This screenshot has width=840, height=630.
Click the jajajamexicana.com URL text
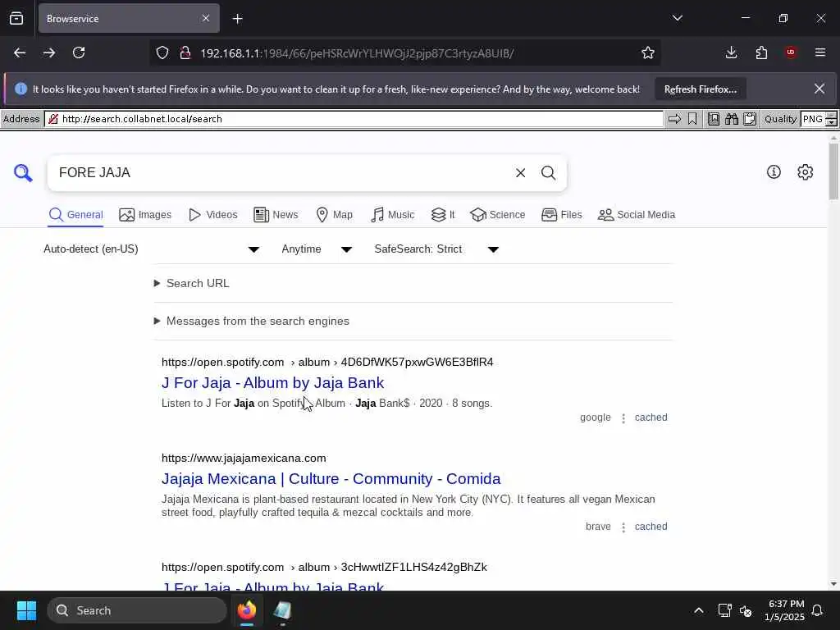(x=244, y=458)
